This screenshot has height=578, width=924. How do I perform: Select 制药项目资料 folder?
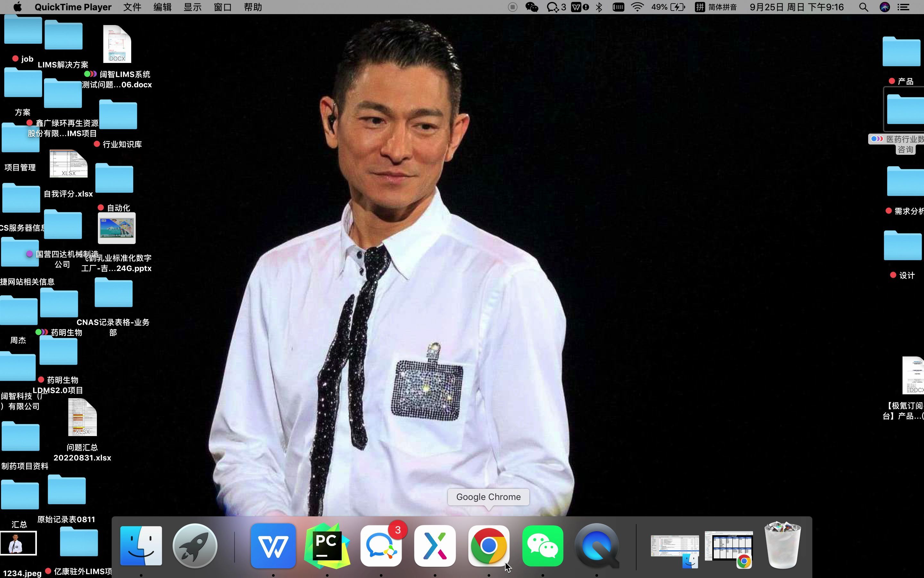tap(21, 437)
